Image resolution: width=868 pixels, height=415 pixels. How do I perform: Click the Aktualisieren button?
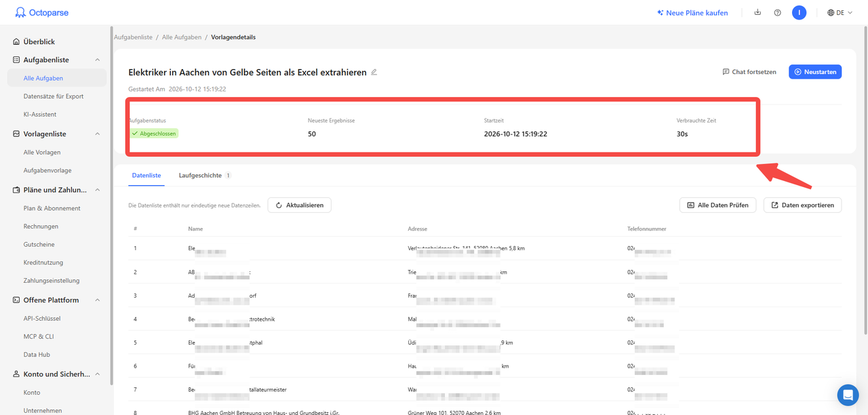click(300, 205)
